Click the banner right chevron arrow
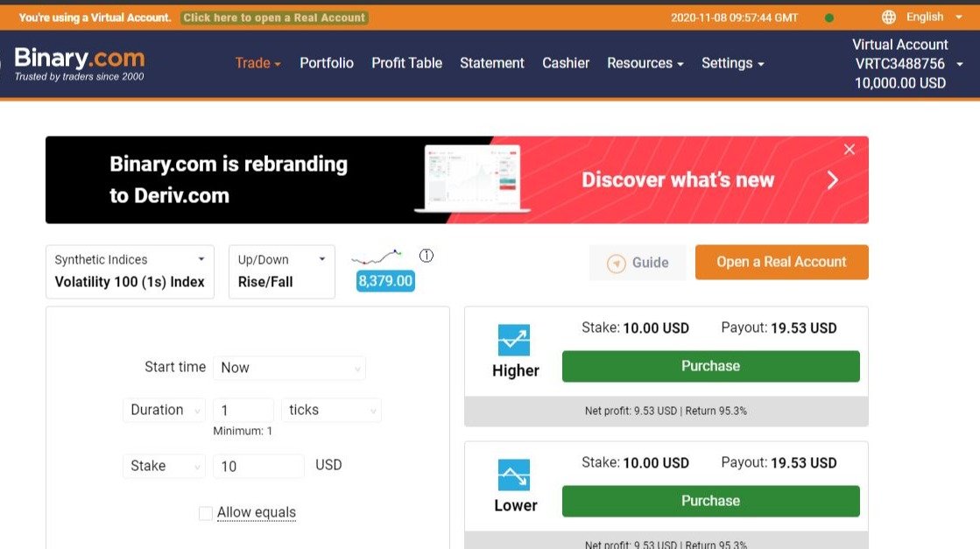The width and height of the screenshot is (980, 549). [x=832, y=180]
